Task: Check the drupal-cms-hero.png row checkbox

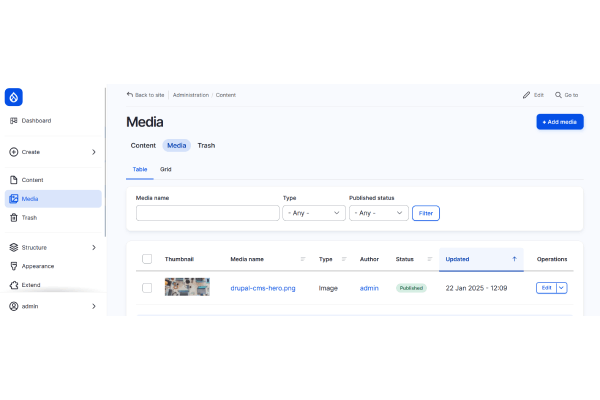Action: point(147,288)
